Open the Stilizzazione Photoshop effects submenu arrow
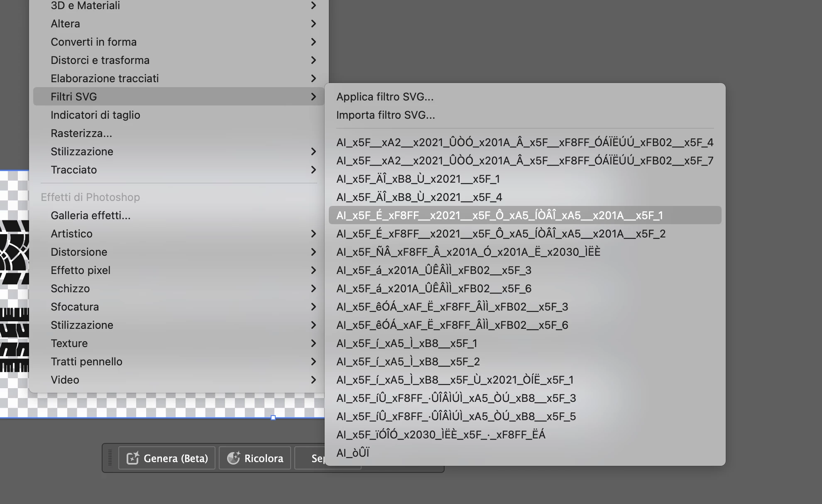 (x=313, y=325)
